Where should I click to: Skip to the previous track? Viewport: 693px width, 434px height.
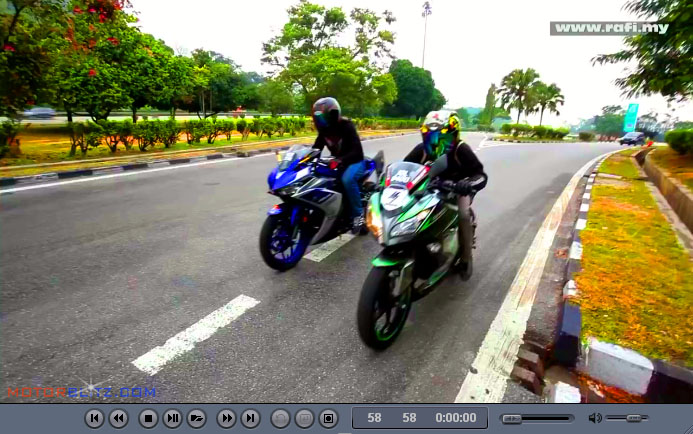coord(94,419)
